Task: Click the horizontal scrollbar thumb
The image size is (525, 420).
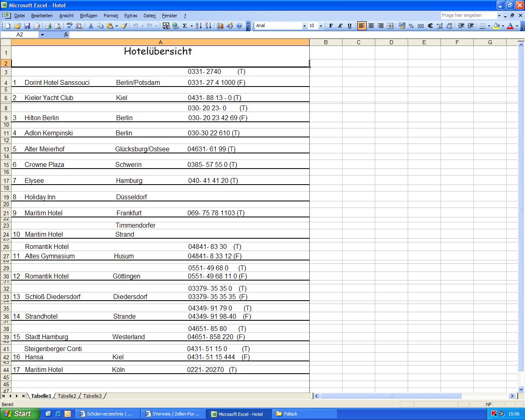Action: pos(390,396)
